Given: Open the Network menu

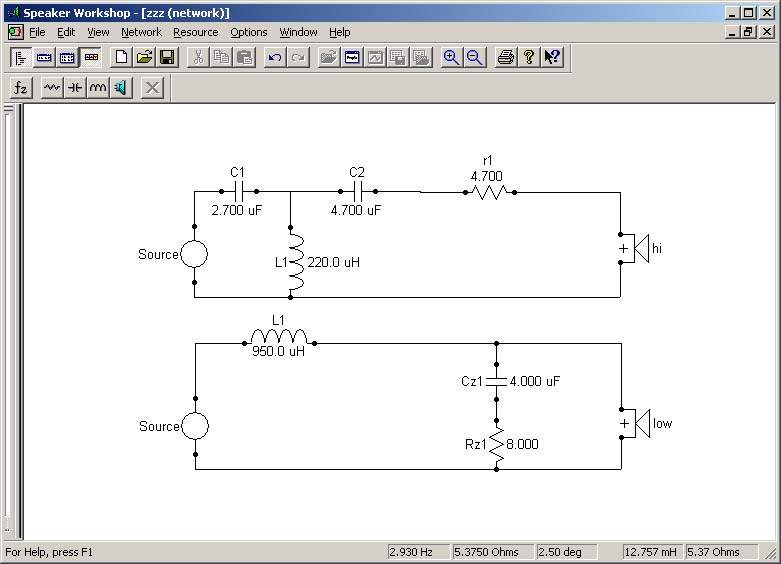Looking at the screenshot, I should point(141,32).
